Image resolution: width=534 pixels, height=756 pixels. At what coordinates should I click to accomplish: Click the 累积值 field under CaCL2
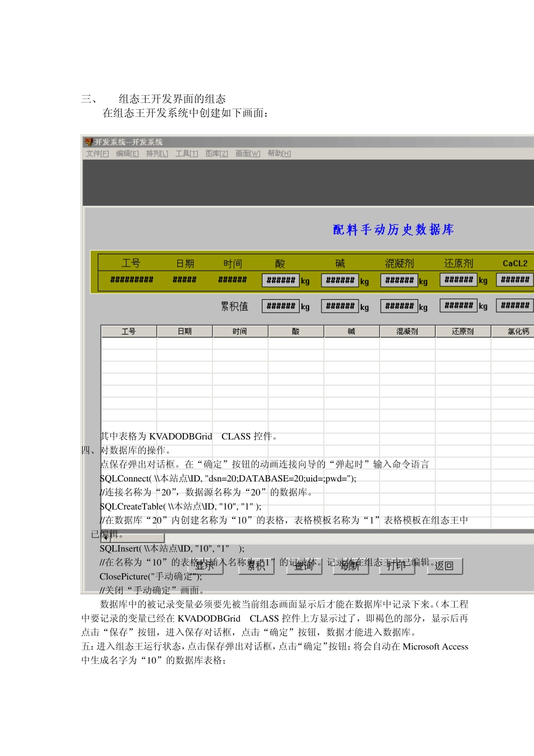[515, 305]
